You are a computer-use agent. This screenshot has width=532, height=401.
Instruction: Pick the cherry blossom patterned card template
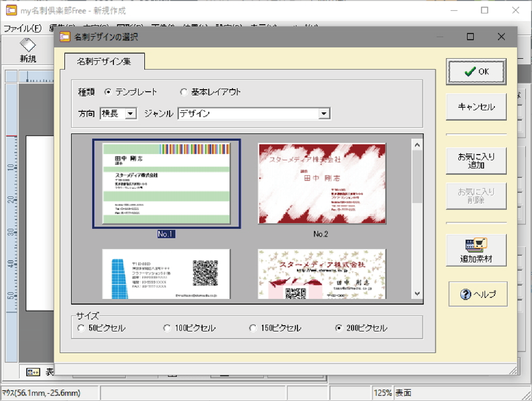tap(322, 274)
